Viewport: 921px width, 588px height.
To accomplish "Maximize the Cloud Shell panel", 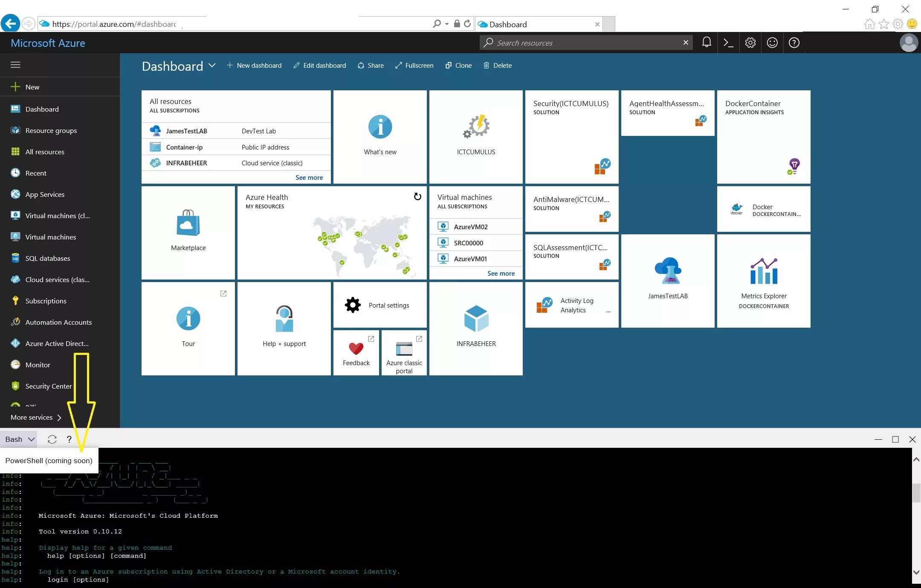I will [895, 439].
